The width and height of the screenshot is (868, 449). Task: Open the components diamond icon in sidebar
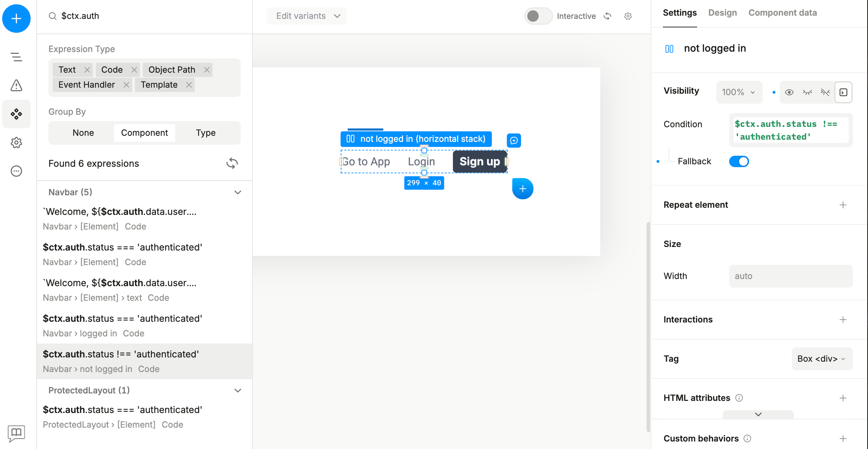pyautogui.click(x=16, y=114)
